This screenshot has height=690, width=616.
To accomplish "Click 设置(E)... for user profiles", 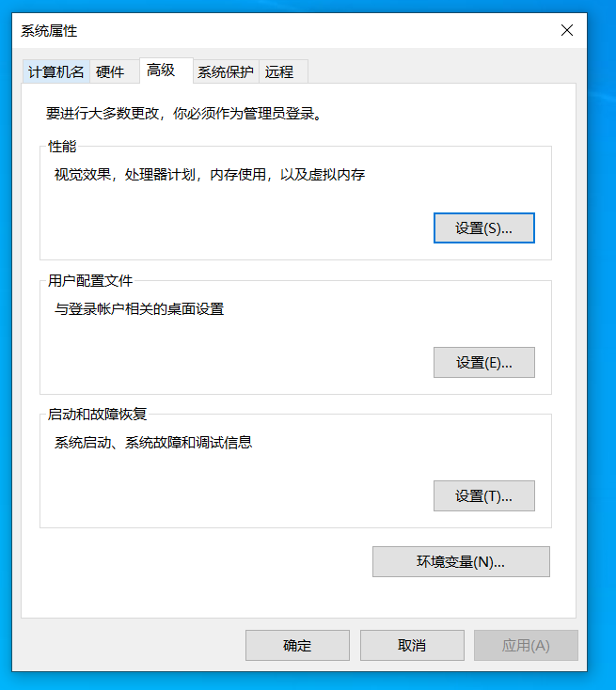I will pos(484,362).
